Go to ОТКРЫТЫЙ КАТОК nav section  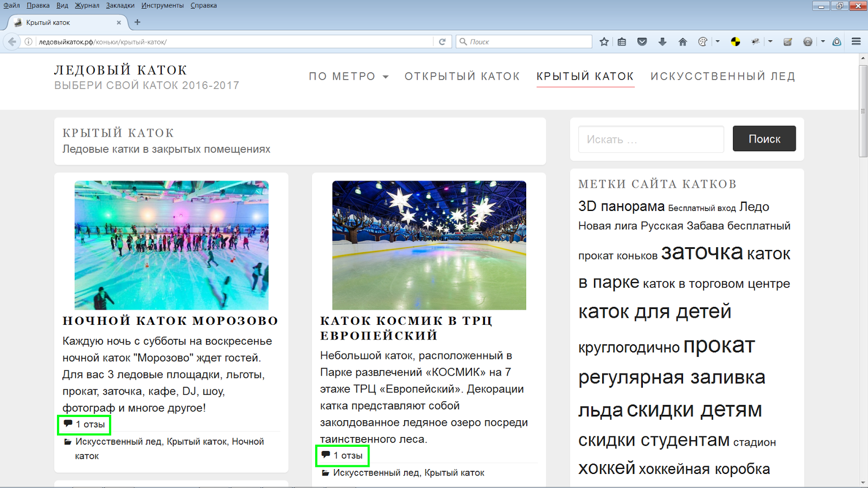coord(462,76)
